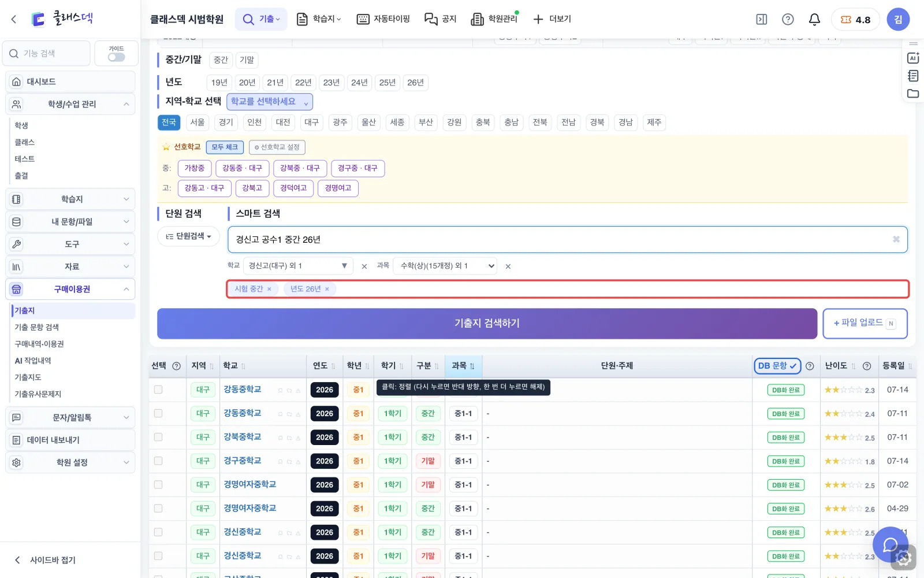Open the 공지 top menu

pos(440,19)
